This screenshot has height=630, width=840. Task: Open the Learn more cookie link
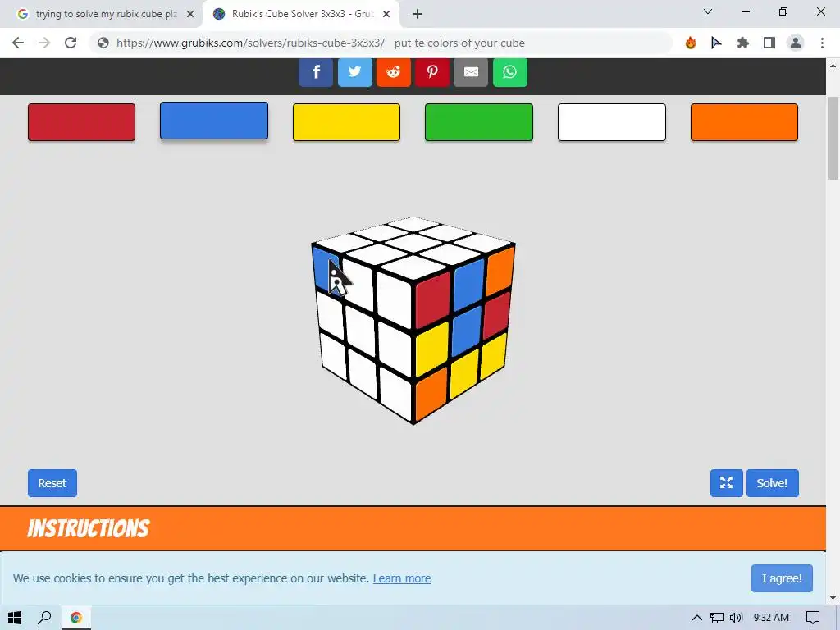[402, 578]
